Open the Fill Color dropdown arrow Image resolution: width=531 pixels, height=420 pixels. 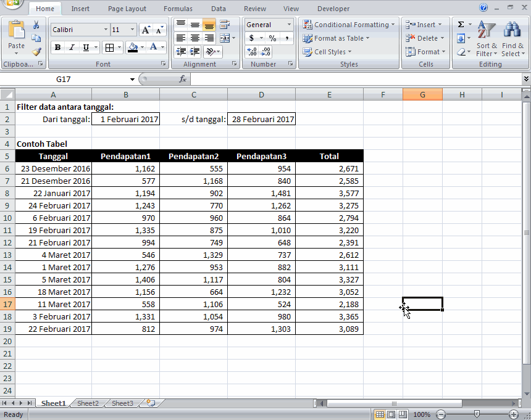(142, 47)
